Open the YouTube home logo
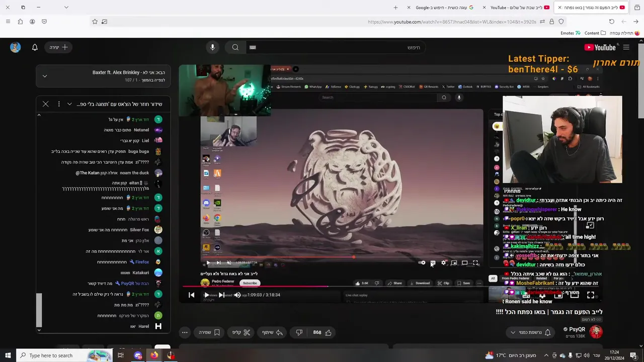Viewport: 644px width, 362px height. [x=600, y=47]
